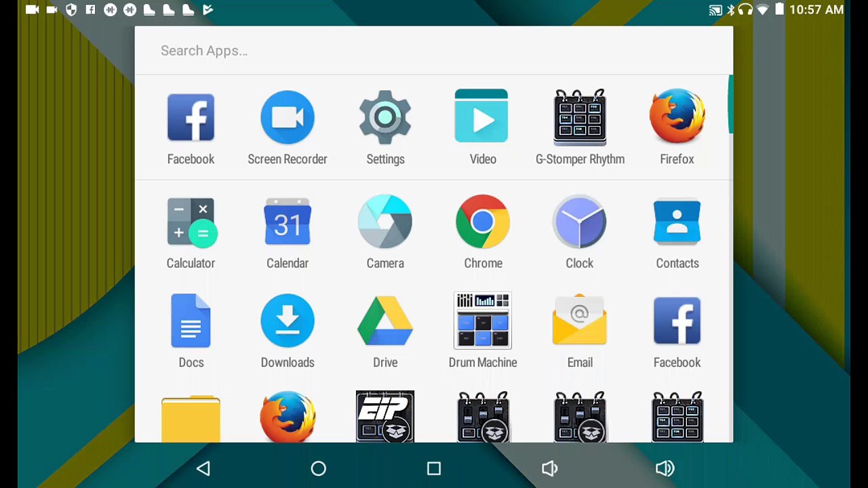868x488 pixels.
Task: Click the app drawer scrollbar handle
Action: pos(730,105)
